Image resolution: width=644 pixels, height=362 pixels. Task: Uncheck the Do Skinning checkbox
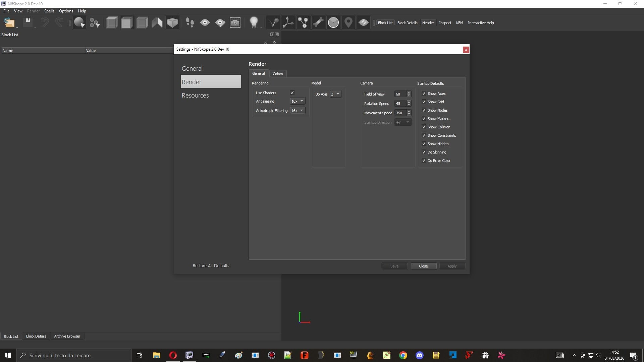[424, 152]
